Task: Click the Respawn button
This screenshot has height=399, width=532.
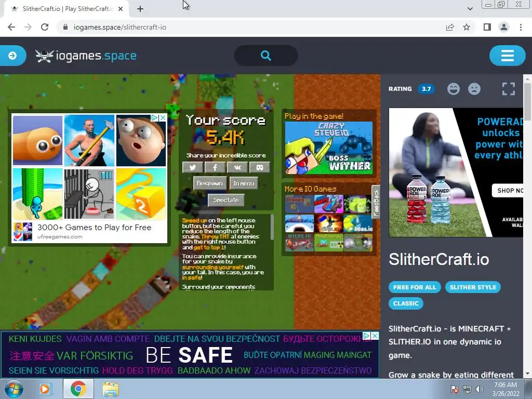Action: point(210,183)
